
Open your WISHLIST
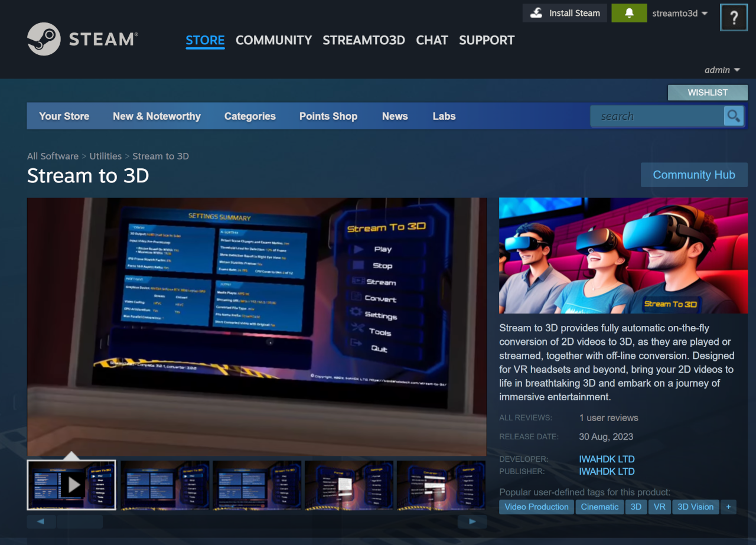[708, 92]
